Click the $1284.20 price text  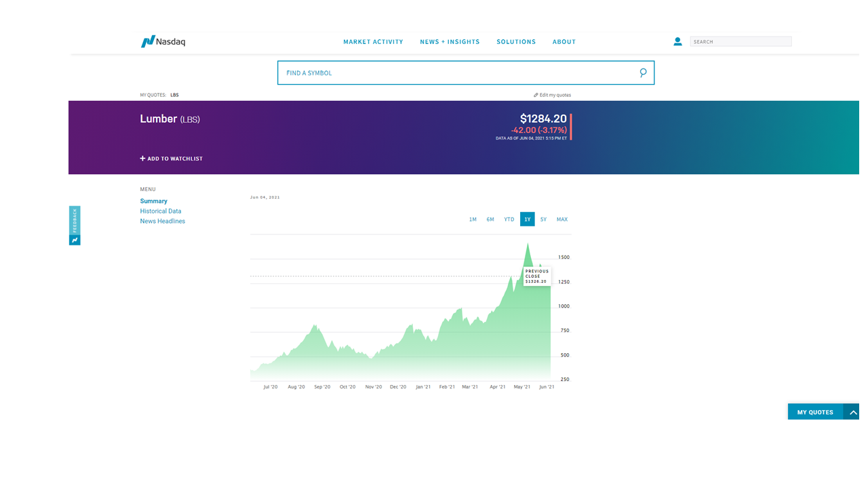543,119
